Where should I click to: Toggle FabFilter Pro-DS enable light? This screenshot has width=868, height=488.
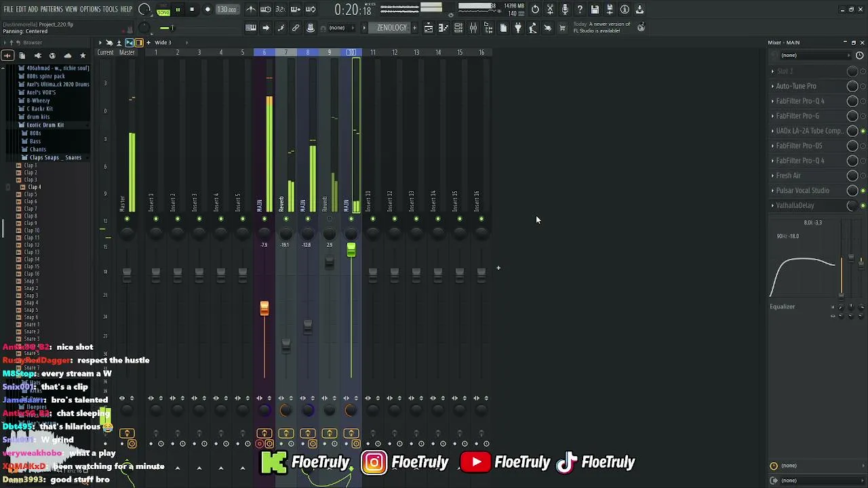tap(863, 146)
